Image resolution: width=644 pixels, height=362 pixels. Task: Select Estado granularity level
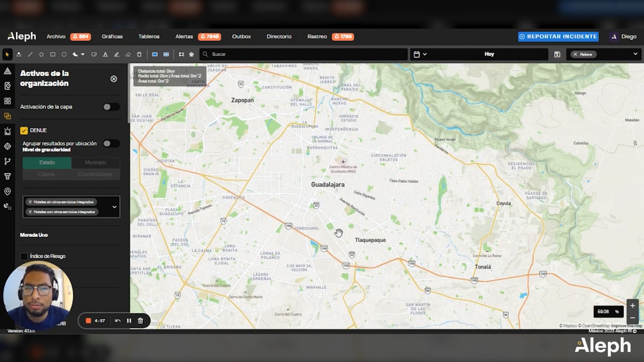click(x=47, y=163)
